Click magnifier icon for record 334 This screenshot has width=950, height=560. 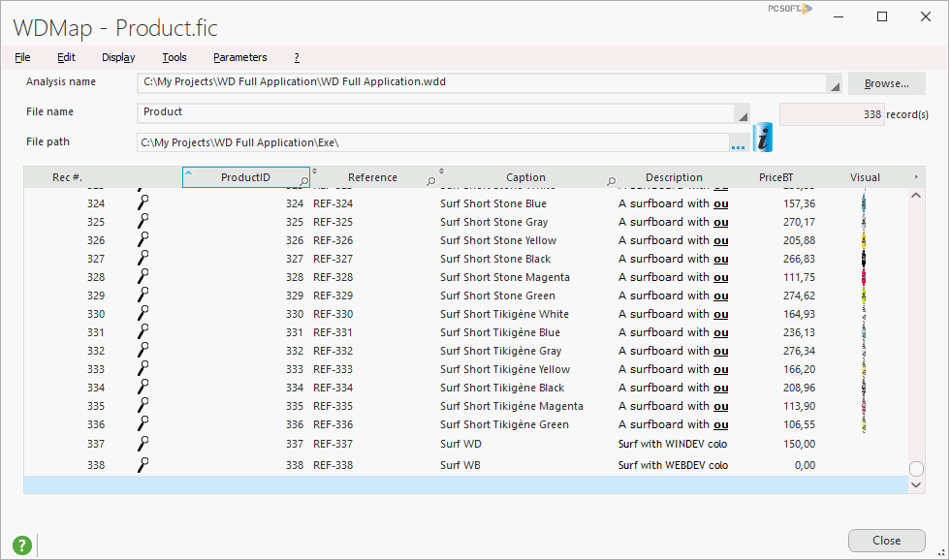tap(143, 387)
